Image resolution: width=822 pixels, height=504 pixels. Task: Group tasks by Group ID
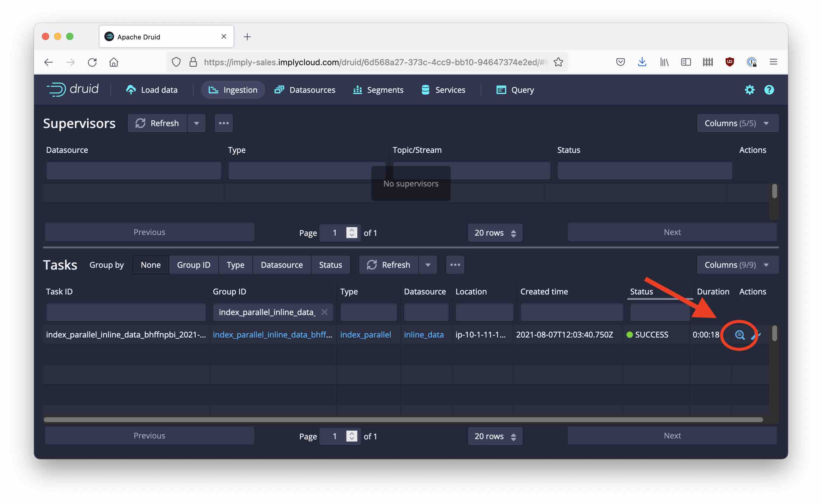pos(194,265)
